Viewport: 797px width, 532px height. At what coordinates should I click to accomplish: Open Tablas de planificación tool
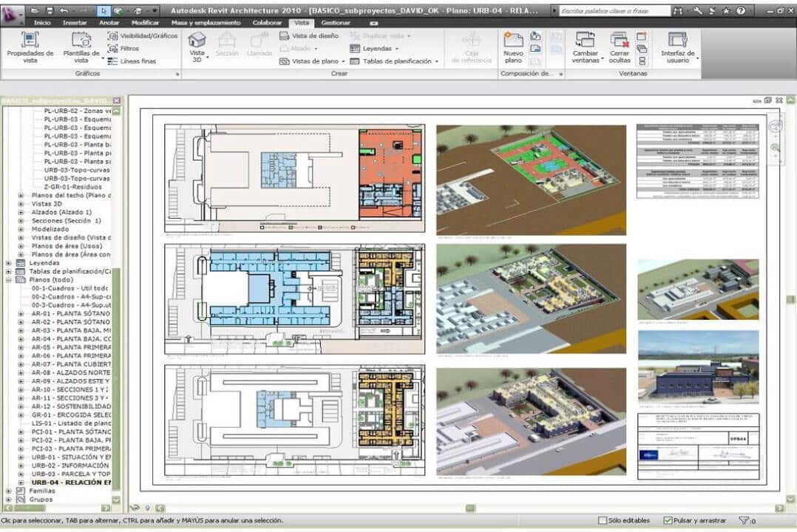pyautogui.click(x=394, y=61)
